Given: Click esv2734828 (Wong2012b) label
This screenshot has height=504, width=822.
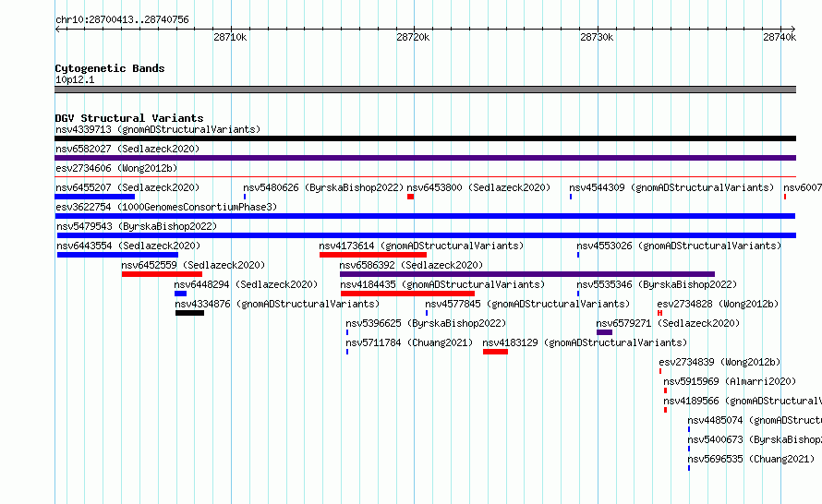Looking at the screenshot, I should point(719,304).
